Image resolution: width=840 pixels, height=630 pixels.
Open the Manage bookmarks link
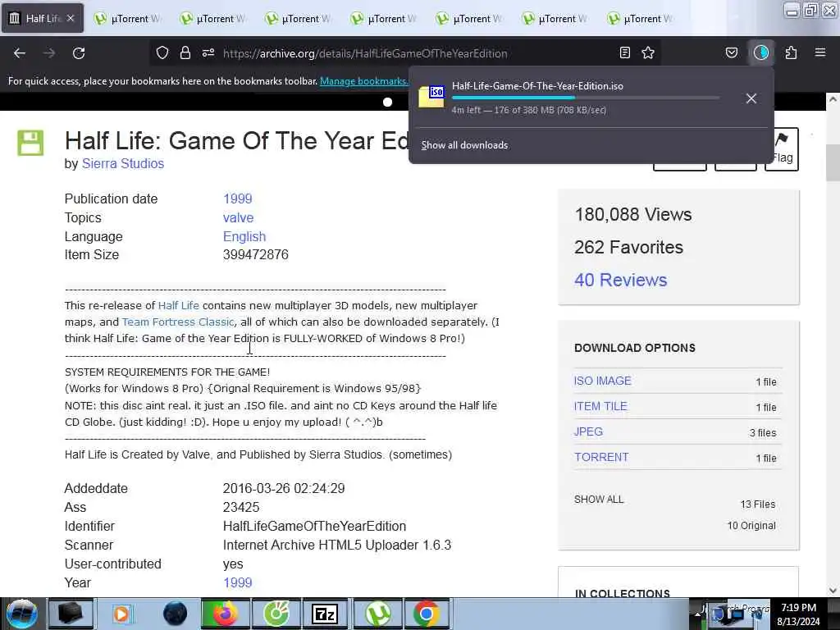364,81
